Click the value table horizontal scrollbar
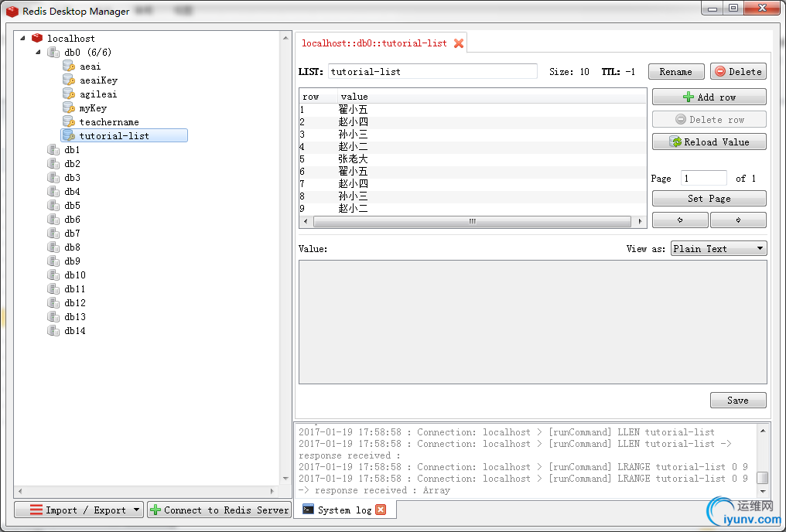The height and width of the screenshot is (532, 786). coord(472,221)
